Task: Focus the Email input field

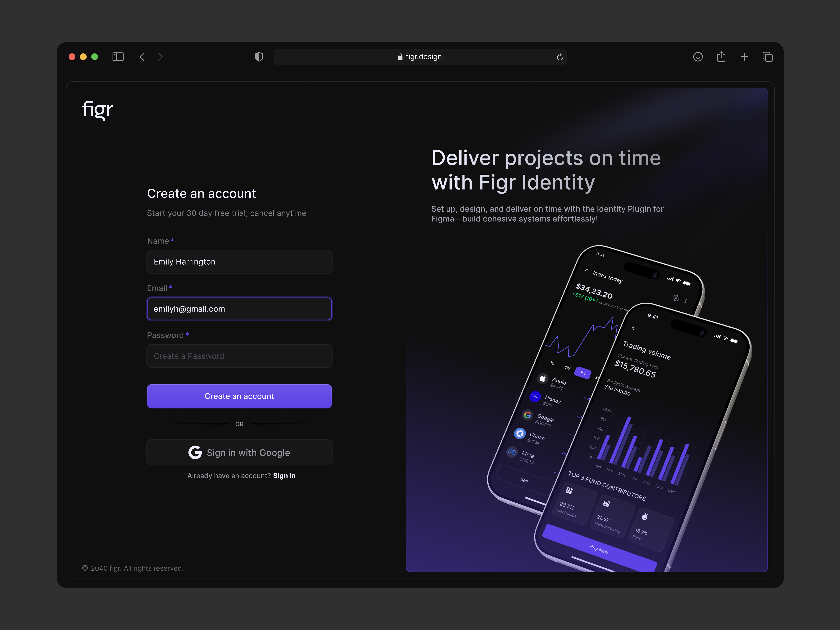Action: [239, 309]
